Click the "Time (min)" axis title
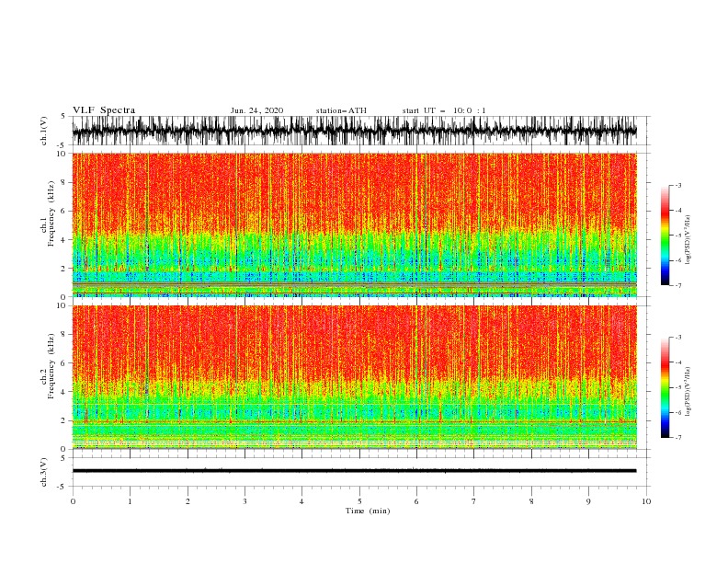This screenshot has width=728, height=563. (368, 511)
